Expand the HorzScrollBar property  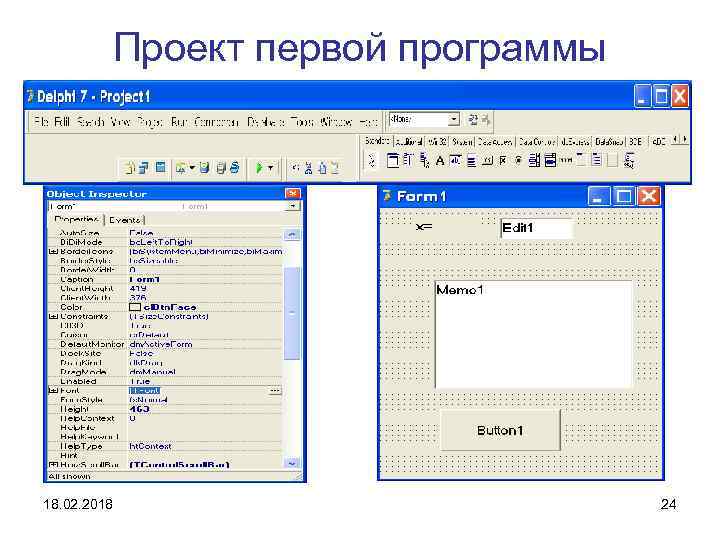coord(53,465)
